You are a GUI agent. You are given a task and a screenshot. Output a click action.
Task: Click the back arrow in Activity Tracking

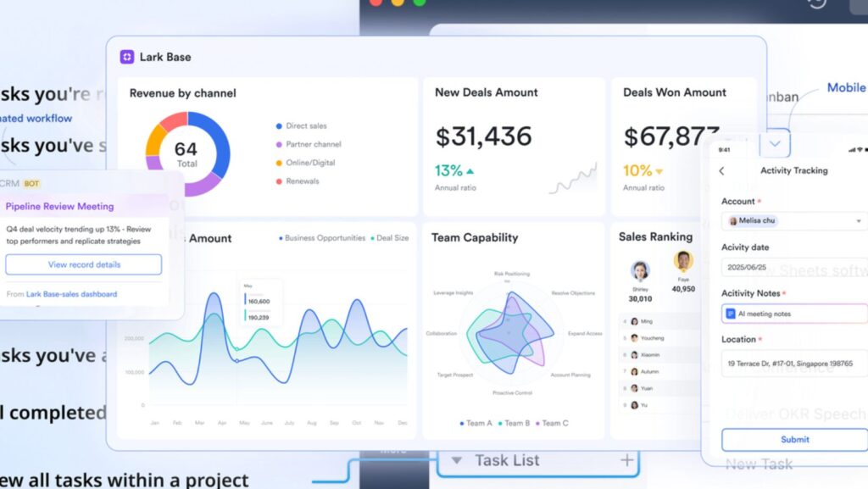(x=722, y=171)
